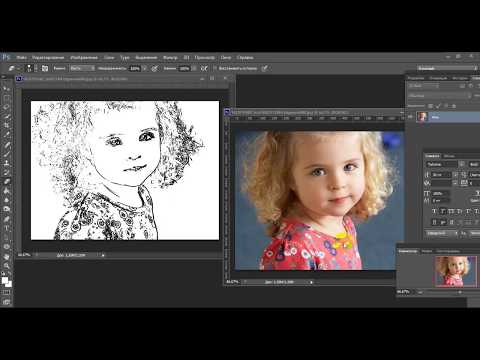This screenshot has height=360, width=480.
Task: Open the language dropdown in Character panel
Action: tap(441, 233)
